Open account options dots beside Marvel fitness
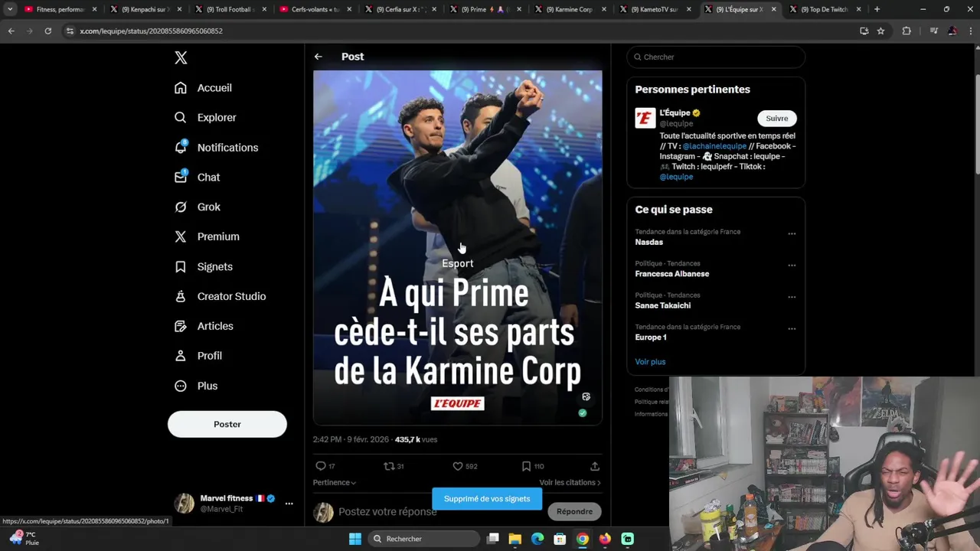The height and width of the screenshot is (551, 980). coord(289,504)
